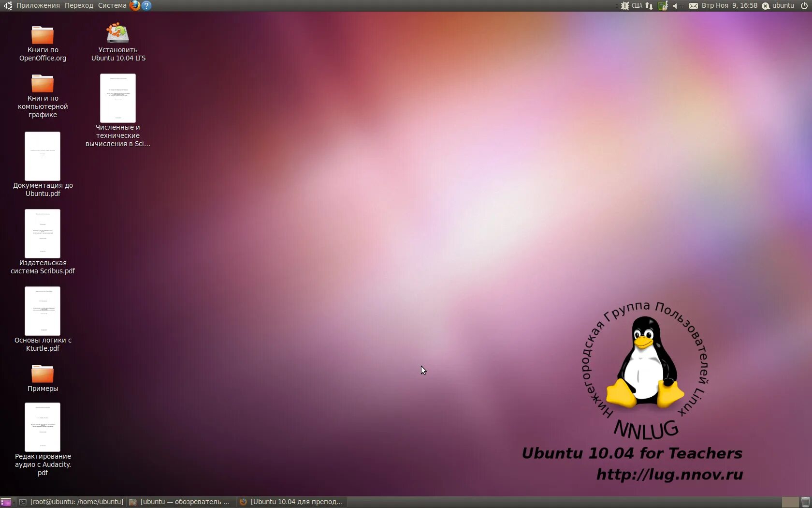The image size is (812, 508).
Task: Click the starburst notification icon in the tray
Action: (x=625, y=5)
